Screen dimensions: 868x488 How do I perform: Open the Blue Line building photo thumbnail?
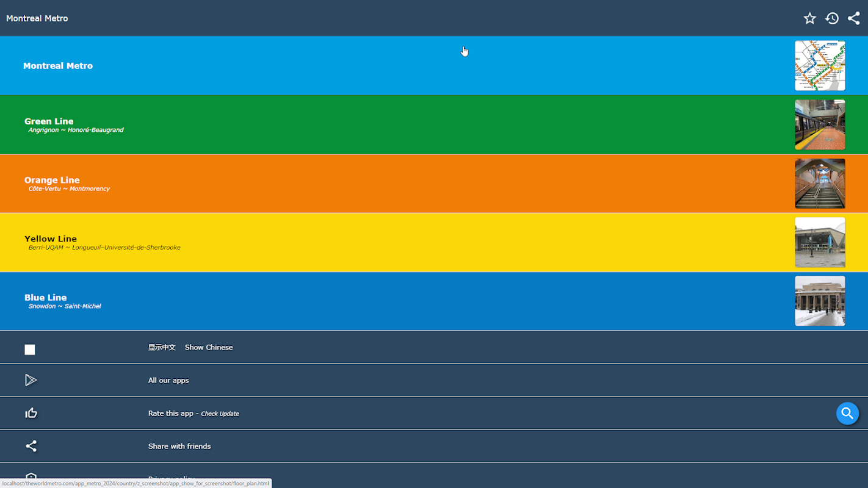point(820,301)
